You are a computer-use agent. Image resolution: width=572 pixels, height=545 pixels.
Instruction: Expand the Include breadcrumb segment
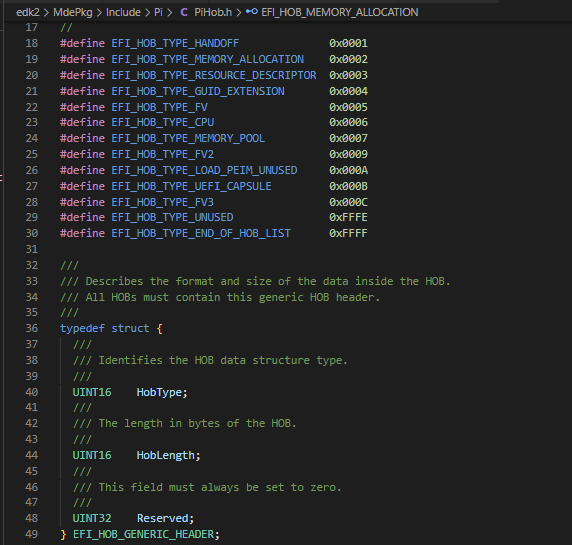pos(123,12)
